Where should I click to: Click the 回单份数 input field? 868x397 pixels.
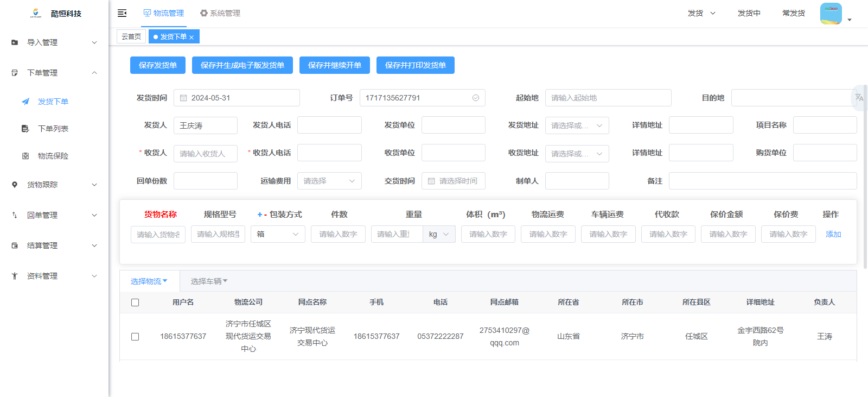pos(206,181)
